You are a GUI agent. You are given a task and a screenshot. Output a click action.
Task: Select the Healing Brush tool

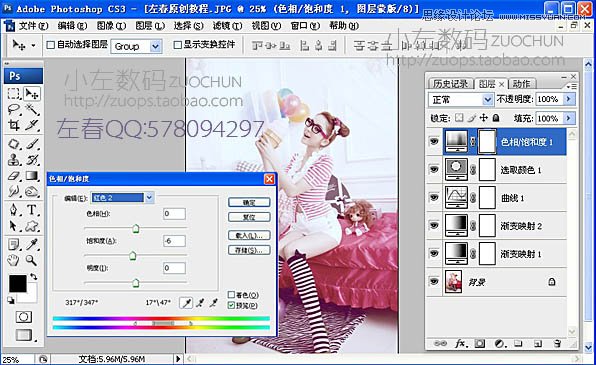click(x=14, y=144)
